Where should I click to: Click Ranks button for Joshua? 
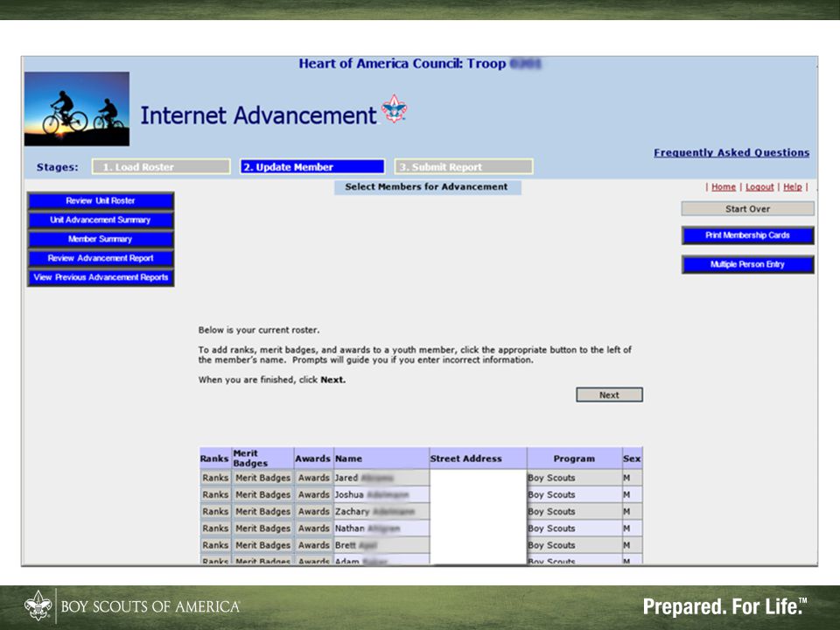click(215, 494)
